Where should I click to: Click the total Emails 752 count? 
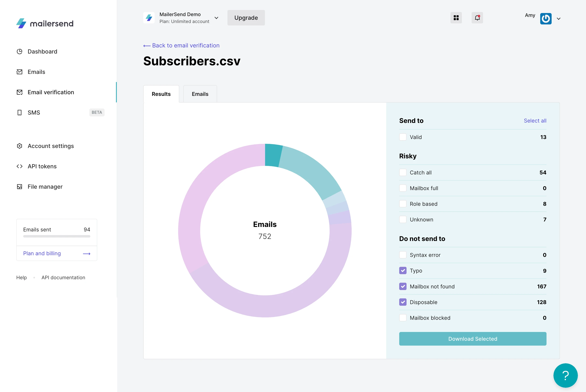(265, 237)
